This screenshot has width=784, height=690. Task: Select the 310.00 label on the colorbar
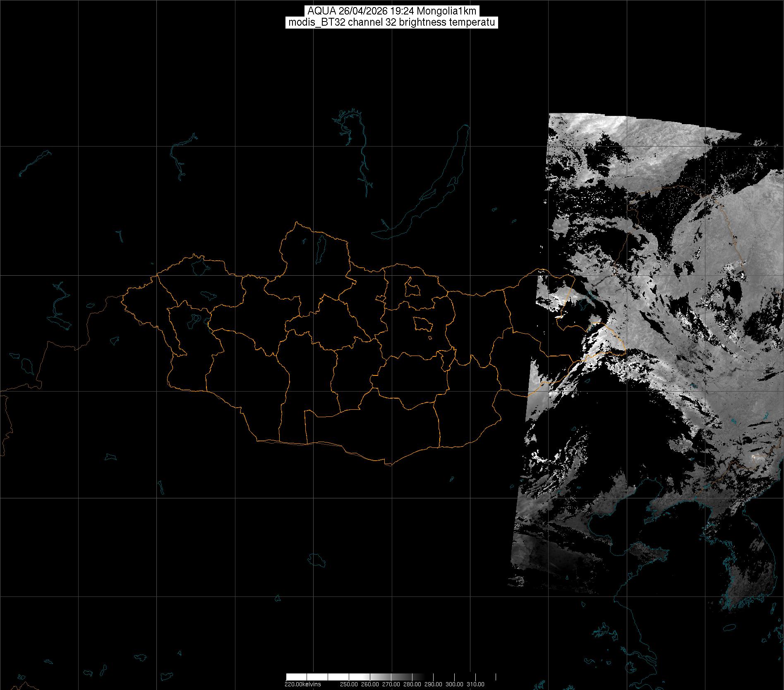pyautogui.click(x=475, y=684)
